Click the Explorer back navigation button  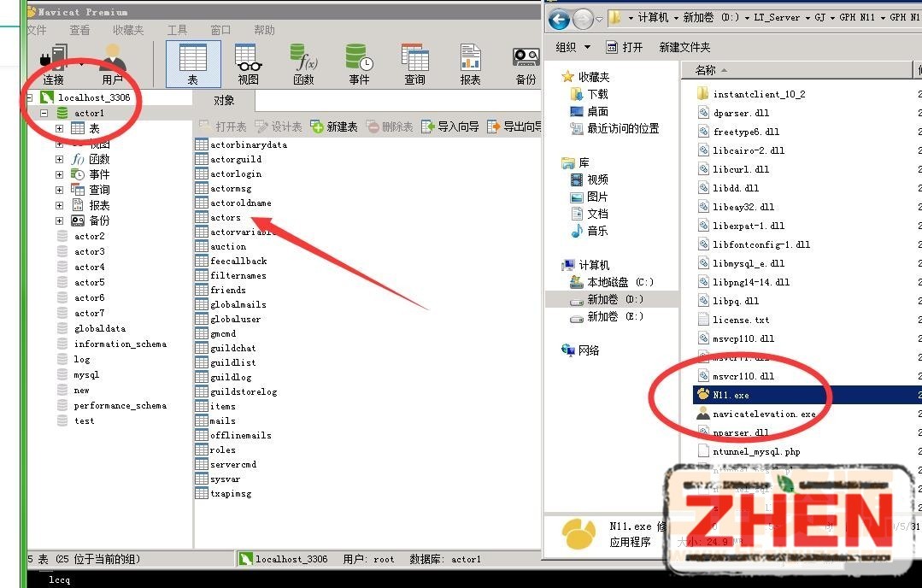pyautogui.click(x=559, y=19)
